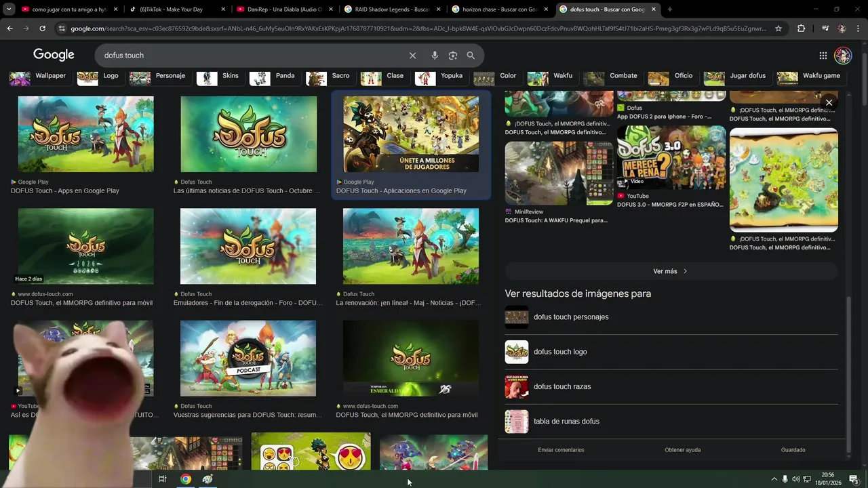Select the Yopuka filter chip

point(439,76)
